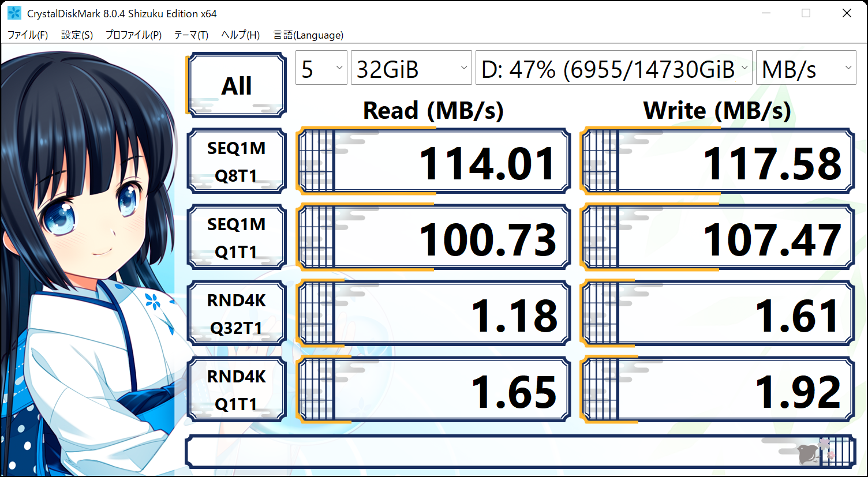Click the SEQ1M Q8T1 read result 114.01
The image size is (868, 477).
433,161
